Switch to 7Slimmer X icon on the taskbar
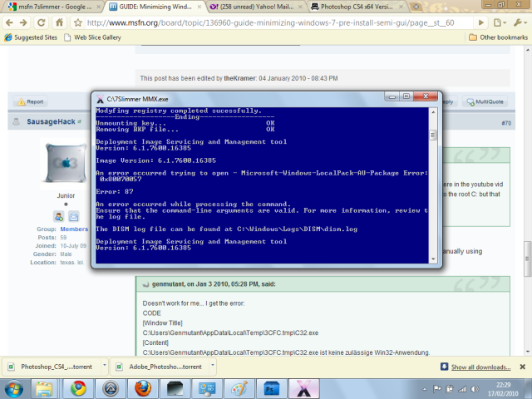 point(303,389)
